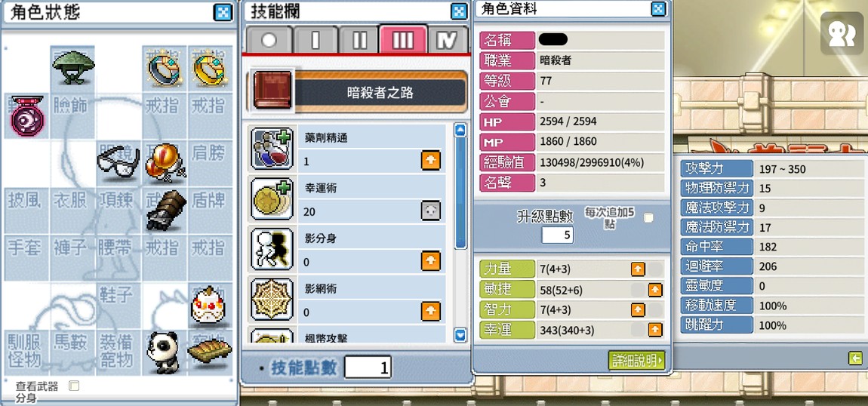This screenshot has width=868, height=406.
Task: Click the 升級點數 value field
Action: (x=557, y=235)
